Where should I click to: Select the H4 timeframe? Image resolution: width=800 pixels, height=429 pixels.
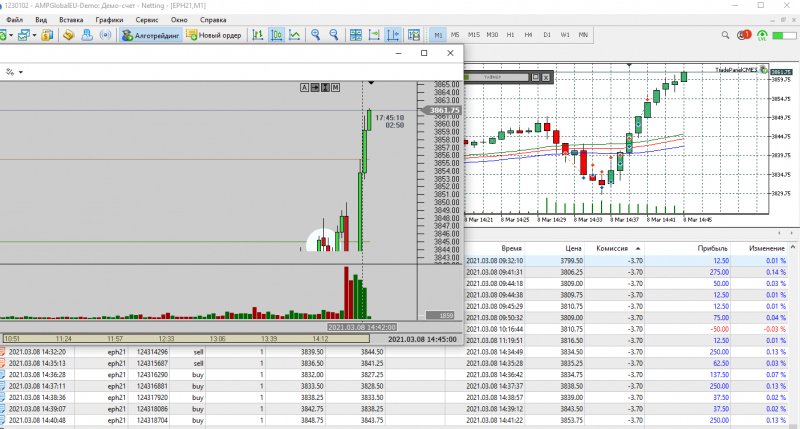coord(528,35)
